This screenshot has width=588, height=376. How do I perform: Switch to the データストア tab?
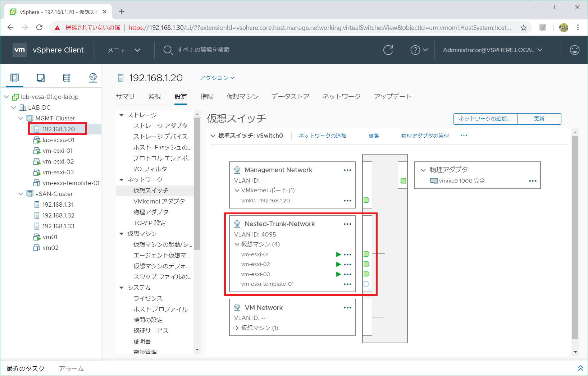[x=290, y=96]
